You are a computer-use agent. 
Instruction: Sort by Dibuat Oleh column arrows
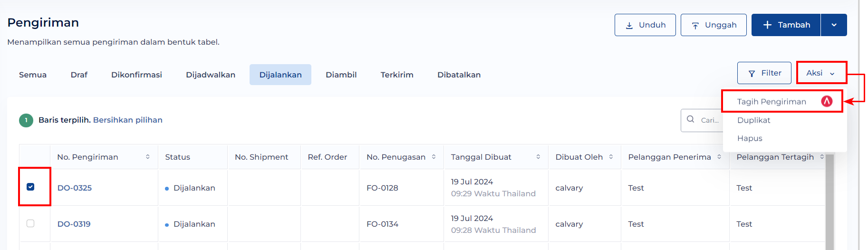(x=611, y=157)
